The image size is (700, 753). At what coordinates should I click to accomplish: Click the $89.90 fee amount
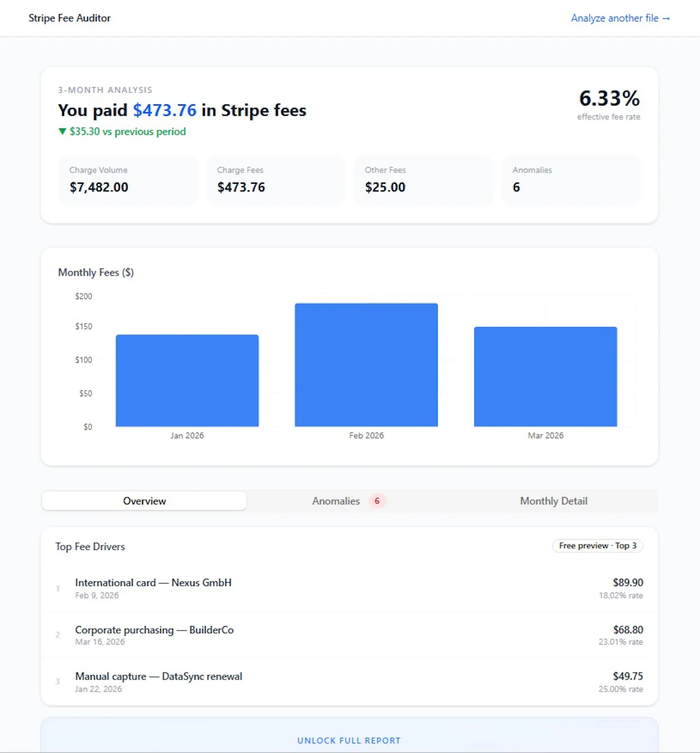[628, 582]
